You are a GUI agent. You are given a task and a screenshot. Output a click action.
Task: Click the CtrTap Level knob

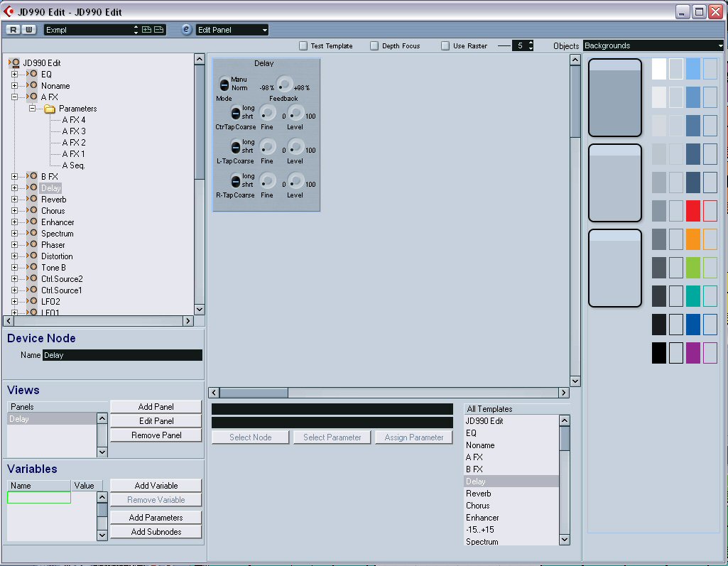coord(295,112)
